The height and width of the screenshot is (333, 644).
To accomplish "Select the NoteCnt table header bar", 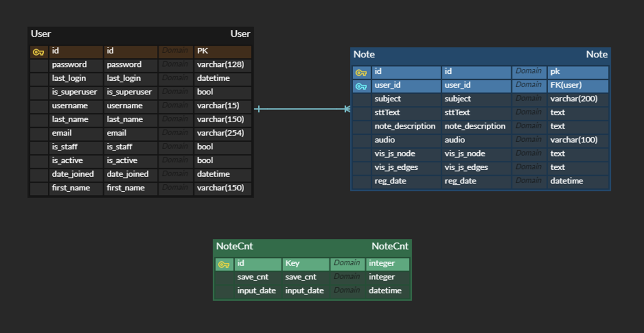I will [312, 247].
